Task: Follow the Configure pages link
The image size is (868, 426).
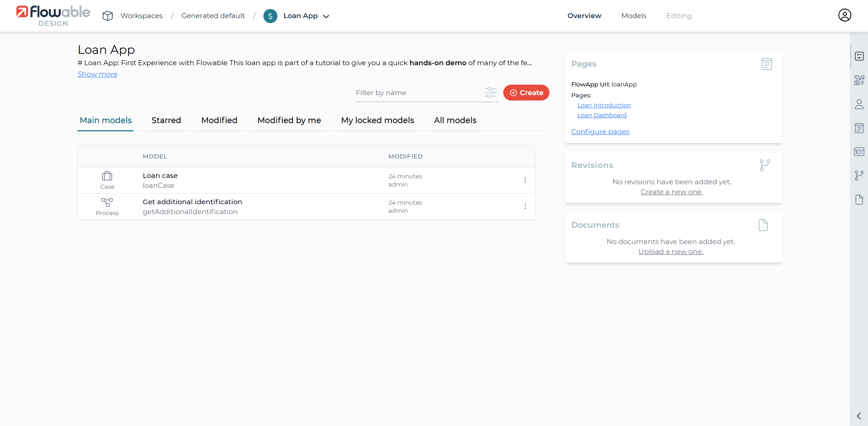Action: (x=600, y=132)
